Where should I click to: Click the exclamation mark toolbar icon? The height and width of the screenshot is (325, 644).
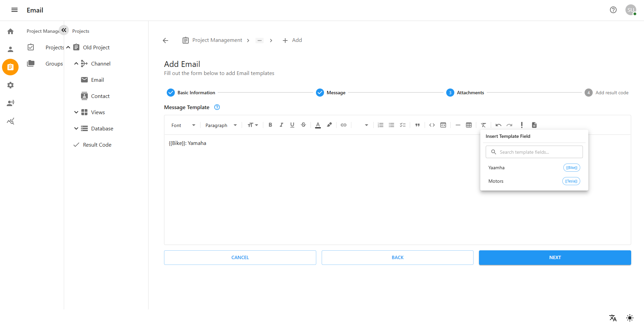pyautogui.click(x=522, y=125)
